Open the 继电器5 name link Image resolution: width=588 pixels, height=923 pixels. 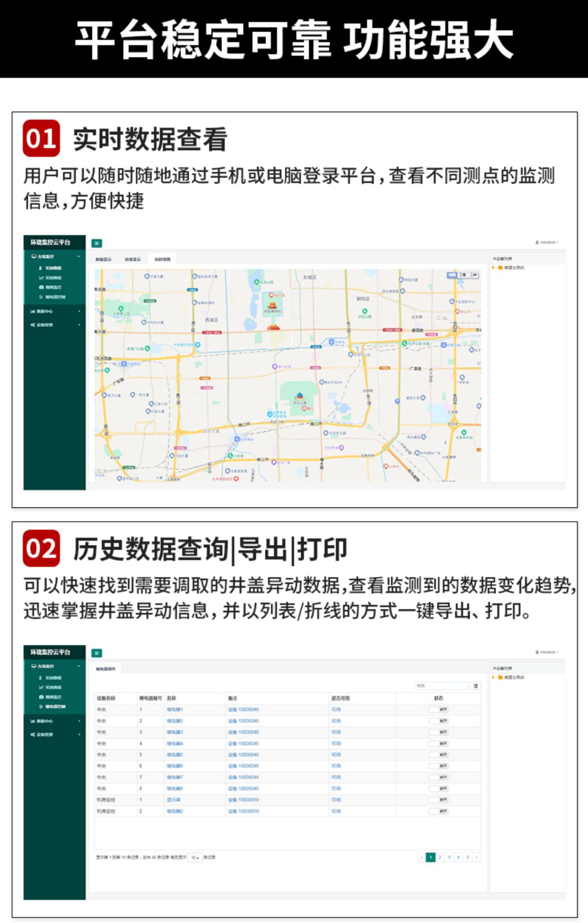(x=175, y=755)
